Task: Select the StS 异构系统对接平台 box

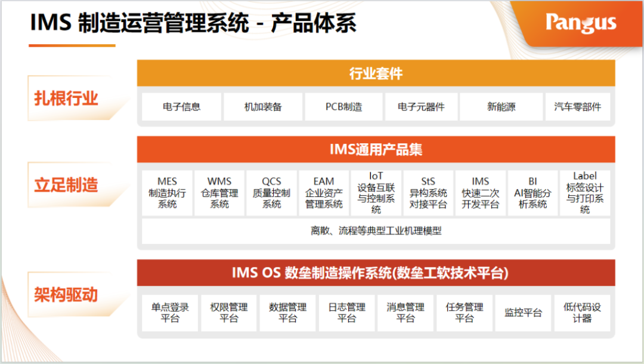Action: [x=428, y=193]
